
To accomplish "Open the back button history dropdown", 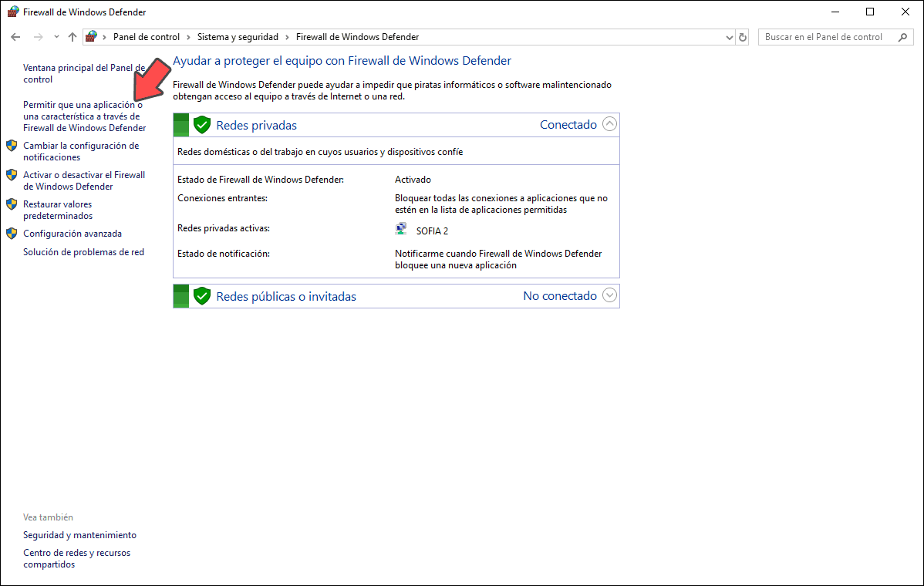I will point(56,36).
